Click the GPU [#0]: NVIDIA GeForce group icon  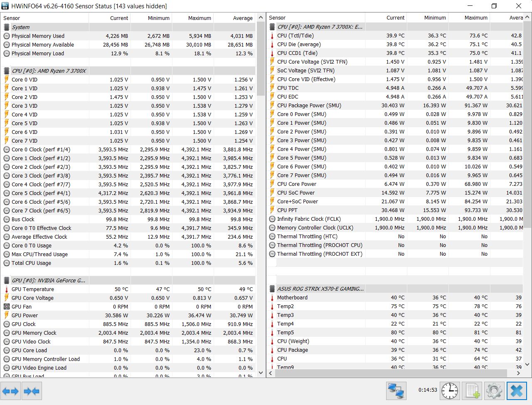pyautogui.click(x=7, y=280)
